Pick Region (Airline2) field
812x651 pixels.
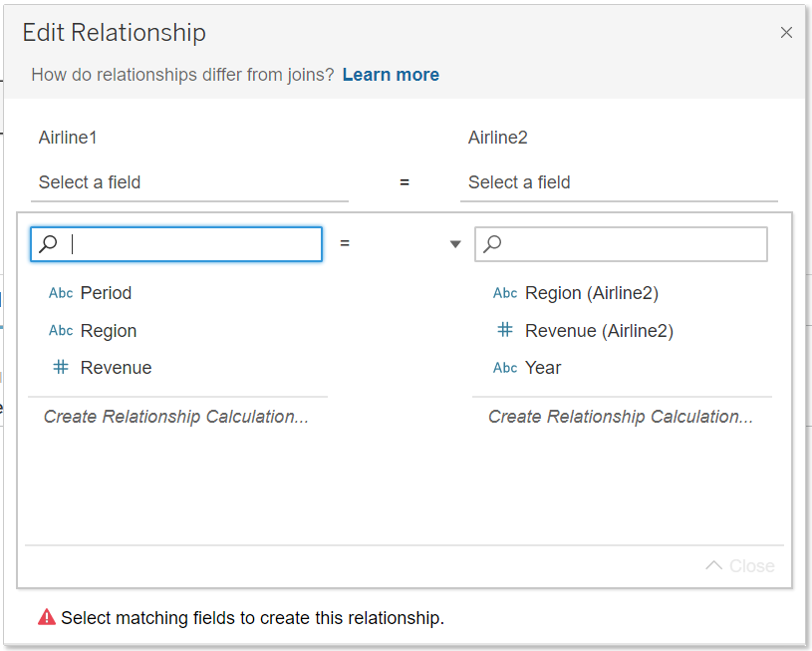[x=592, y=293]
